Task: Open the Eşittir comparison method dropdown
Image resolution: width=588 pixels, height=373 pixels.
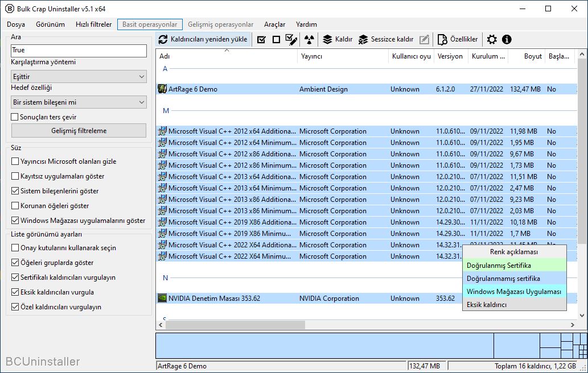Action: coord(79,76)
